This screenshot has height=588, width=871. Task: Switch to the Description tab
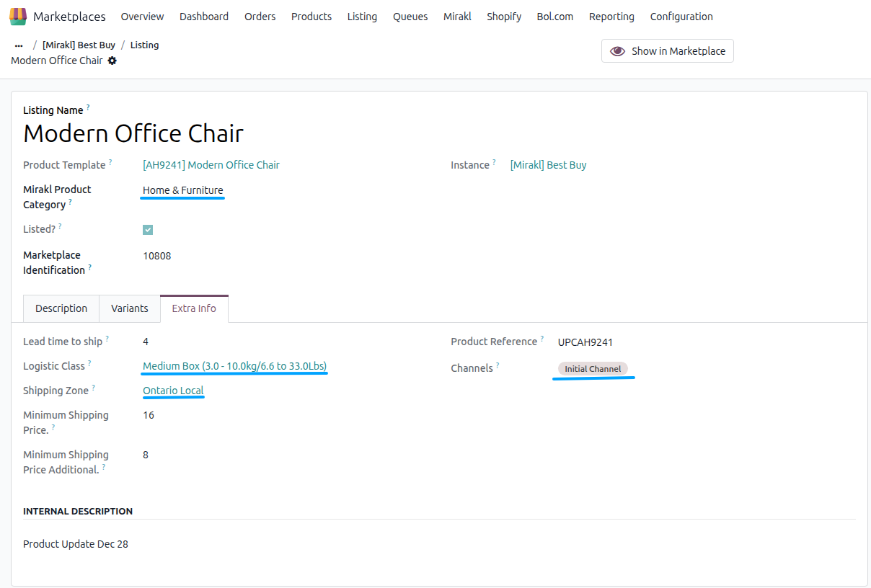[61, 308]
